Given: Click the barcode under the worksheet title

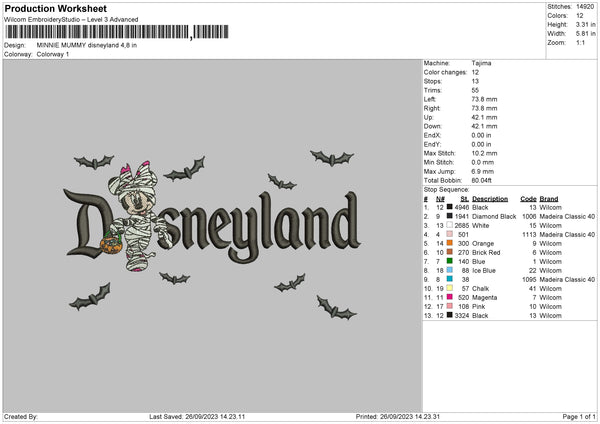Looking at the screenshot, I should [x=117, y=32].
